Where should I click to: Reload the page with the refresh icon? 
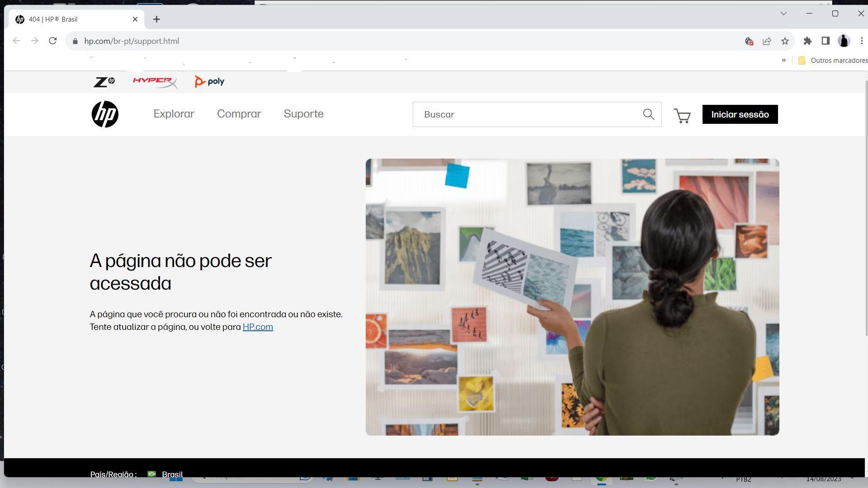click(x=53, y=41)
